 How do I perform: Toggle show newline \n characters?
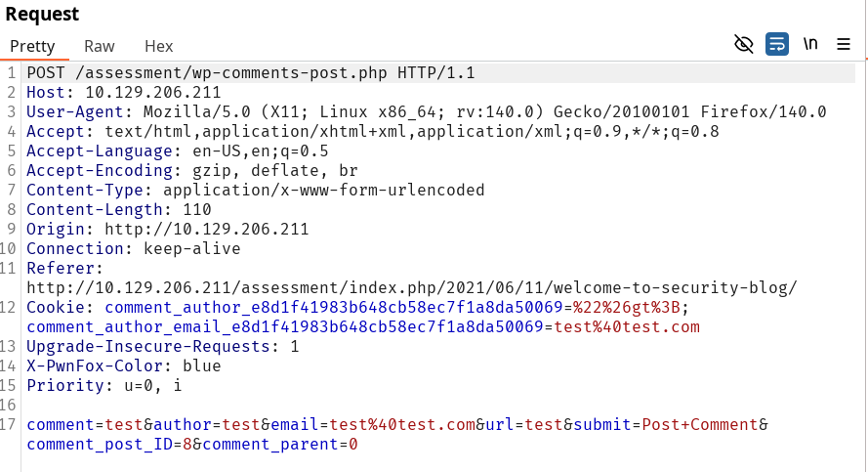(810, 44)
